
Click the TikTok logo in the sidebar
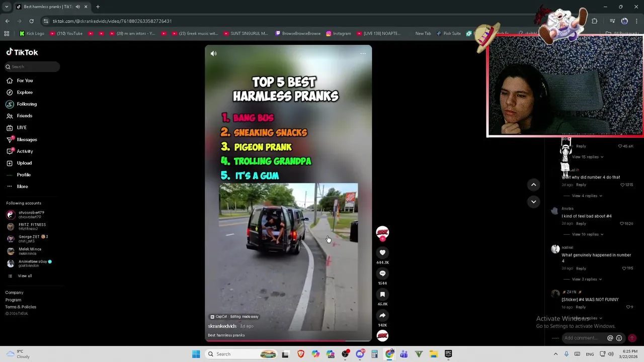22,52
